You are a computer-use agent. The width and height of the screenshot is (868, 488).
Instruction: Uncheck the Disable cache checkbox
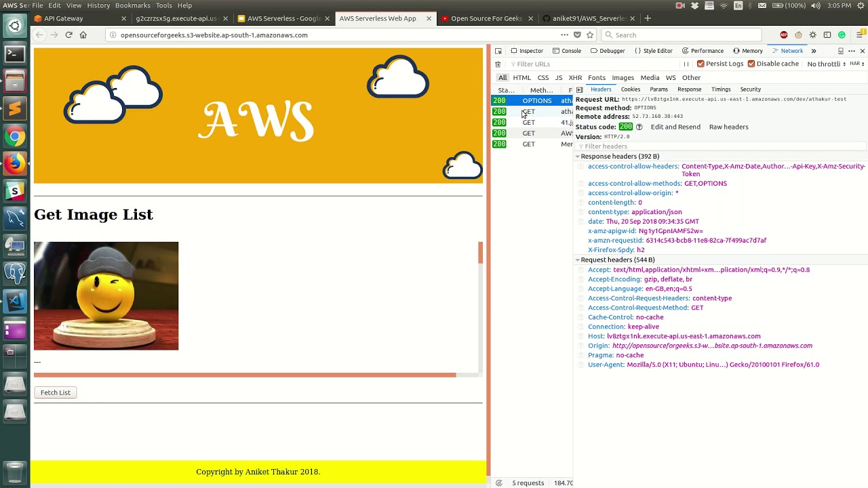pos(751,64)
